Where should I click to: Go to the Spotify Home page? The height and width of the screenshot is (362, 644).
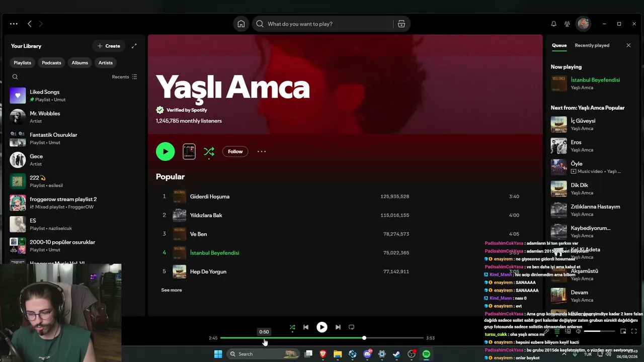click(241, 24)
